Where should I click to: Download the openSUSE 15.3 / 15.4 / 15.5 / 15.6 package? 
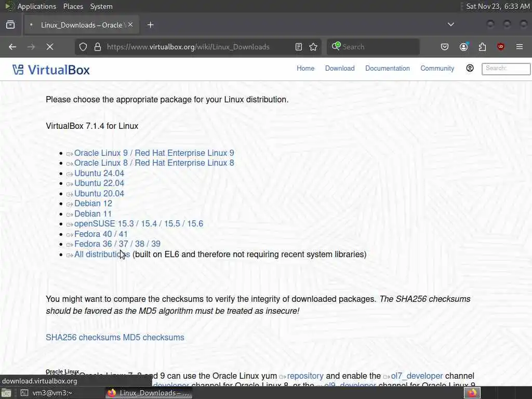point(138,224)
